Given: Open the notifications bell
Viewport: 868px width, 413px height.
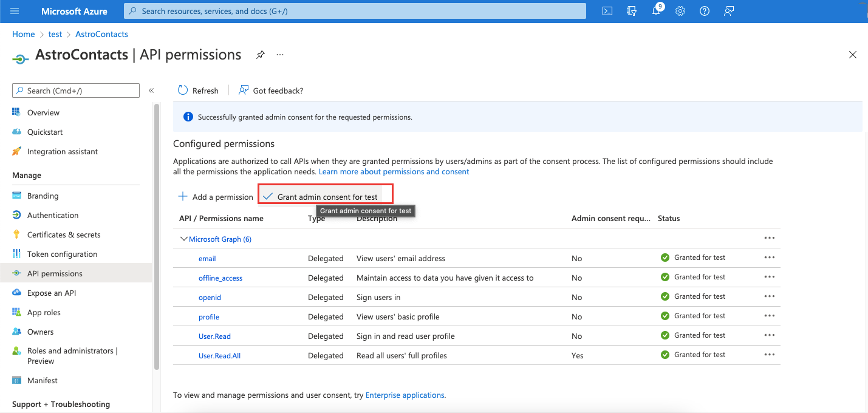Looking at the screenshot, I should pyautogui.click(x=656, y=11).
